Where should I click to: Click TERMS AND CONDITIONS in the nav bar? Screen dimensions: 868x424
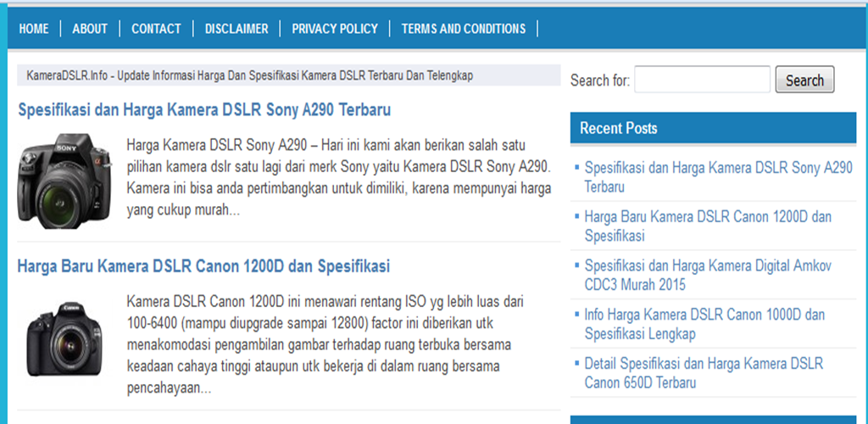[x=464, y=29]
